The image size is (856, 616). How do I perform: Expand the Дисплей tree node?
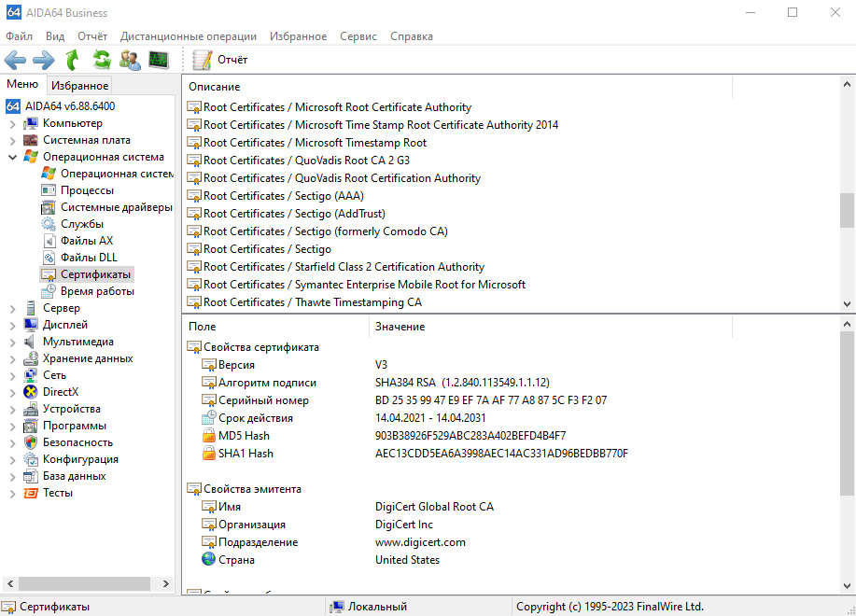[x=12, y=325]
